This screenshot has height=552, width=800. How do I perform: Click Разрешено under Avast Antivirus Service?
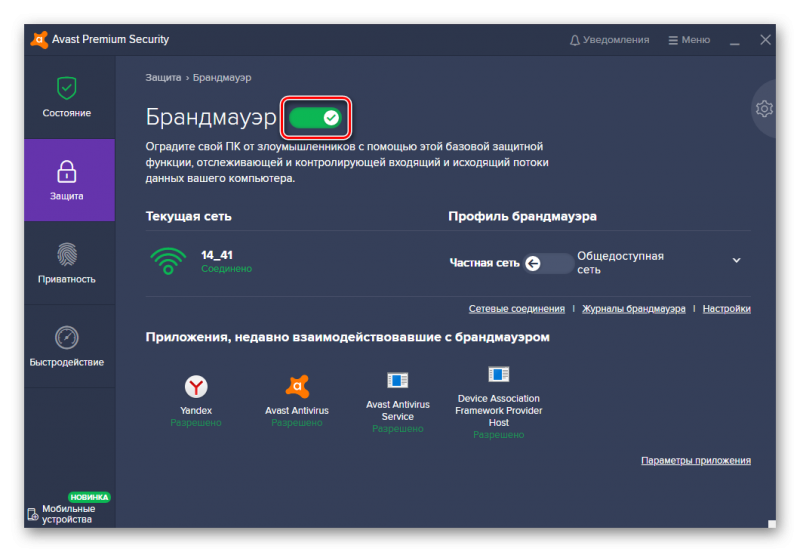(x=397, y=429)
